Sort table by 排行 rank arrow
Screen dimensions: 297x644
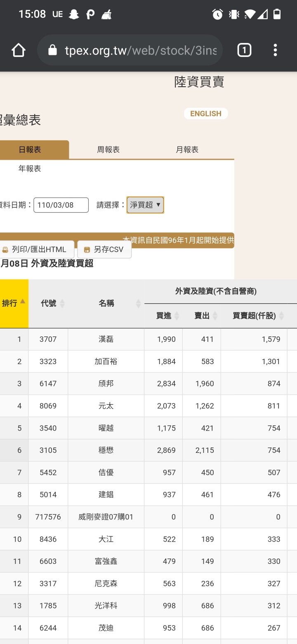click(x=23, y=302)
